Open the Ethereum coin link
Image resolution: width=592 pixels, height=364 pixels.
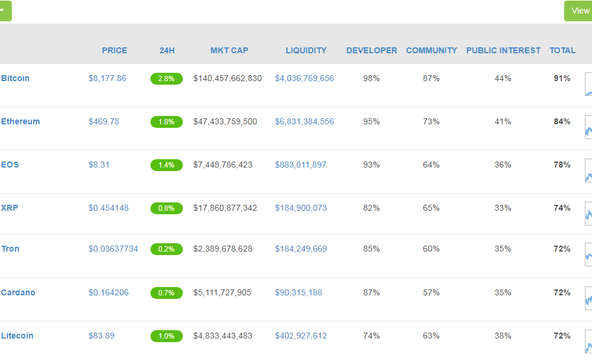coord(20,121)
